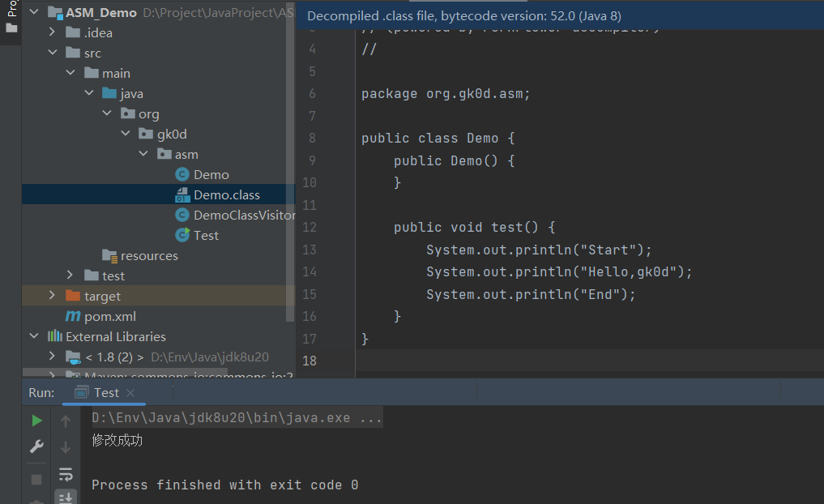
Task: Open the Project tool window tab
Action: 11,8
